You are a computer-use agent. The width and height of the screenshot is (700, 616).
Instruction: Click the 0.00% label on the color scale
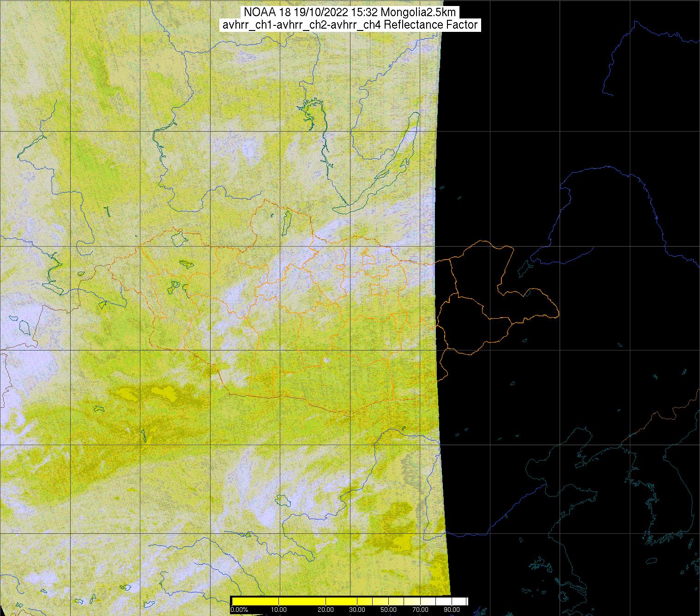pyautogui.click(x=239, y=610)
